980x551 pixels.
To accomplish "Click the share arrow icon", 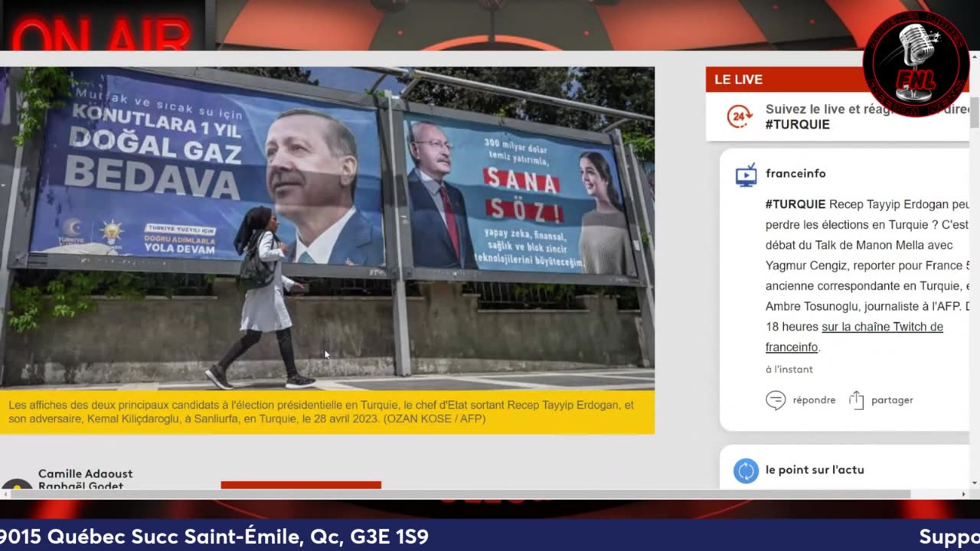I will [857, 400].
